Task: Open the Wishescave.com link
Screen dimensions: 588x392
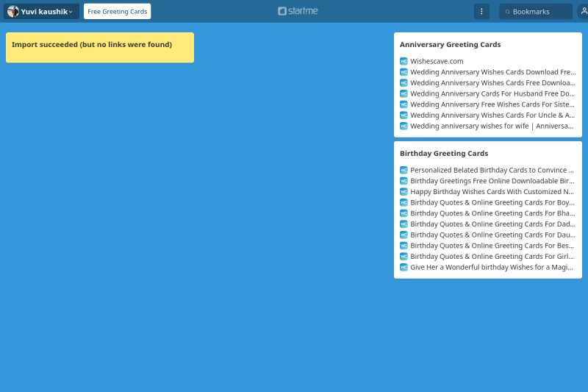Action: 437,61
